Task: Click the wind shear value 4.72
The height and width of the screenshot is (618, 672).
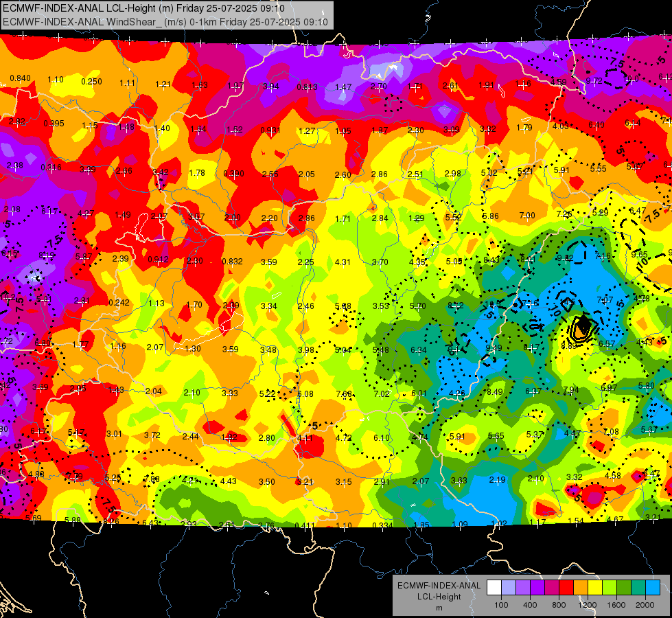Action: point(344,438)
